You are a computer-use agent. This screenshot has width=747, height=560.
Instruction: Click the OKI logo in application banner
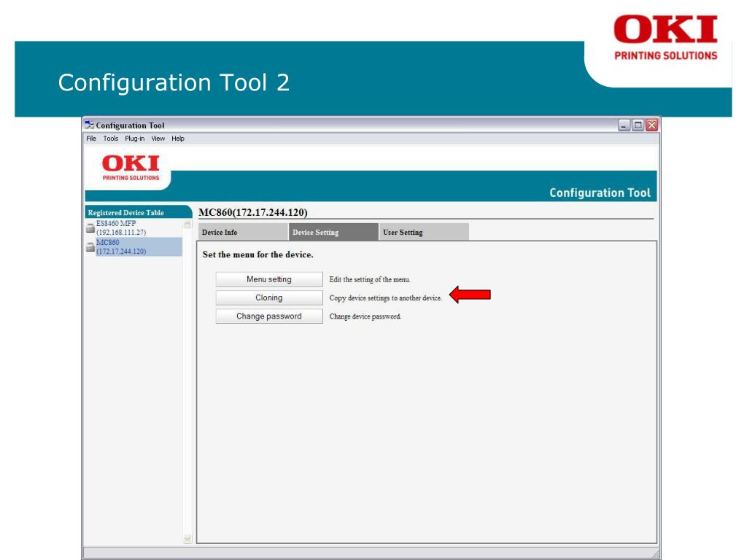coord(131,168)
